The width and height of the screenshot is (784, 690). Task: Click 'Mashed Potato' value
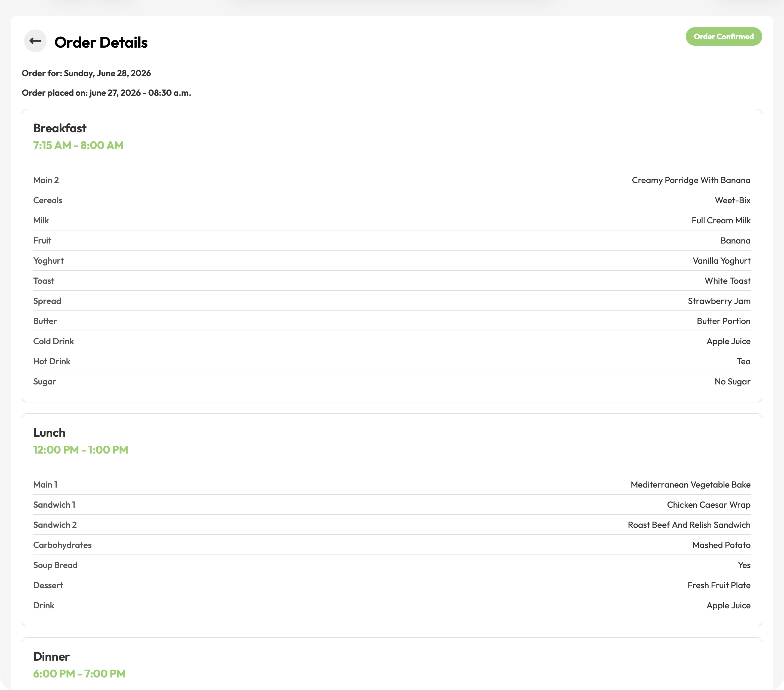pos(721,545)
